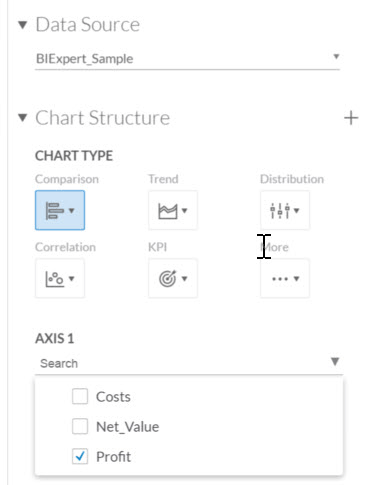Enable the Costs checkbox
The height and width of the screenshot is (485, 387).
[80, 396]
